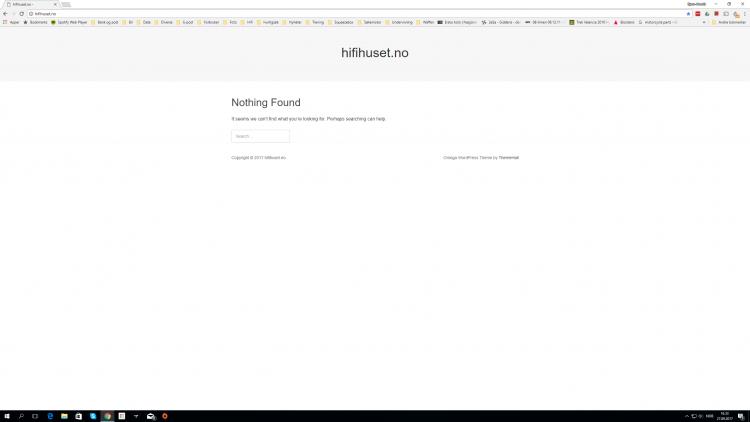This screenshot has width=750, height=422.
Task: Switch to Chrome in the taskbar
Action: (x=107, y=416)
